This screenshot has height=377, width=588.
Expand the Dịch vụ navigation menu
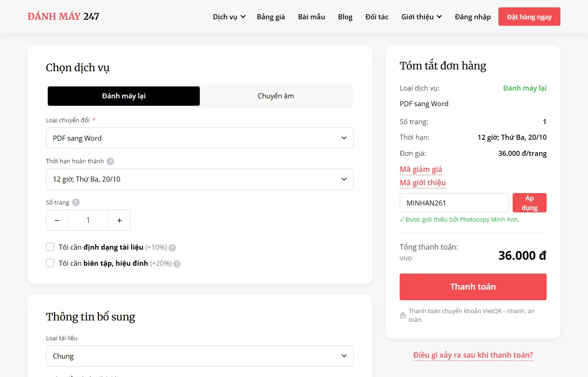[x=229, y=17]
